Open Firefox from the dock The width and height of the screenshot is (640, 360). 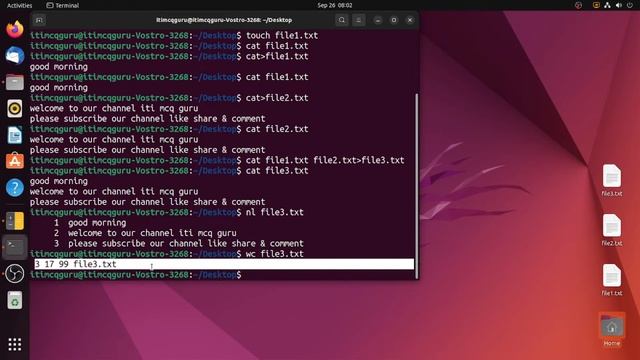click(15, 29)
